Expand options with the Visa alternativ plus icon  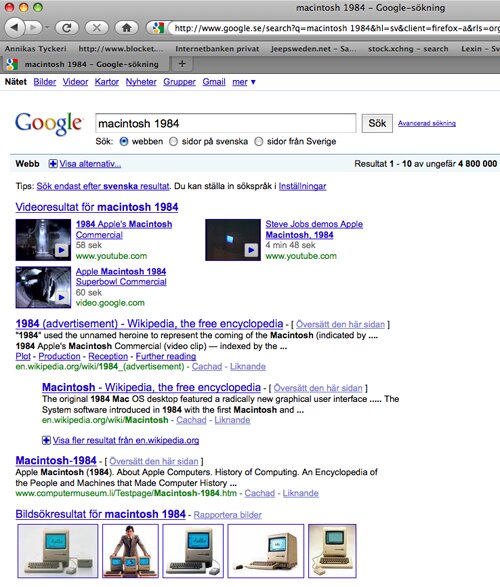[53, 164]
